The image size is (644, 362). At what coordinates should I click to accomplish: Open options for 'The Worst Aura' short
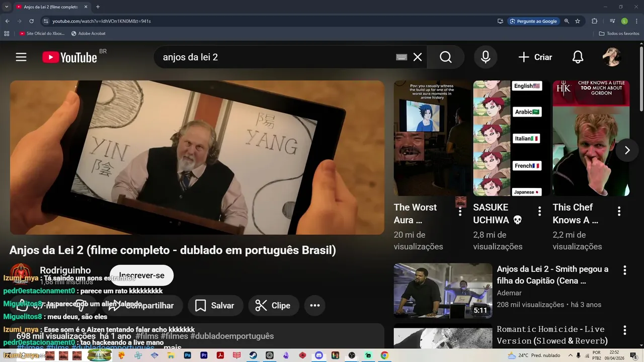tap(460, 212)
